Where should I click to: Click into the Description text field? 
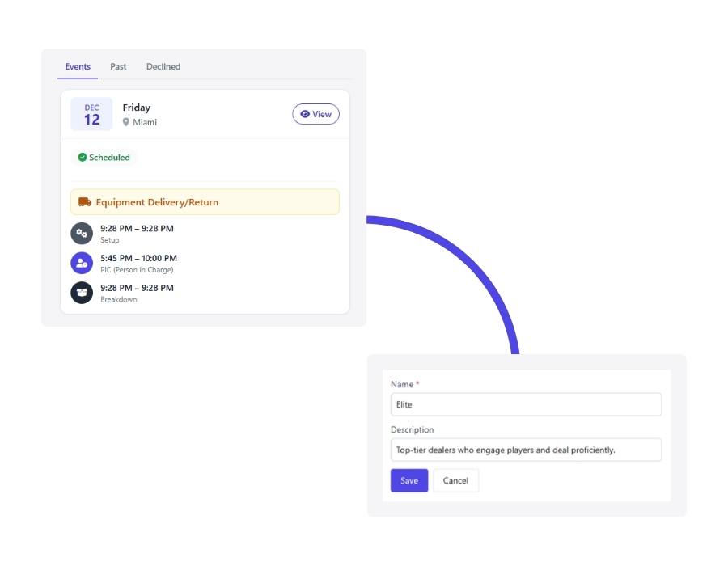point(526,450)
